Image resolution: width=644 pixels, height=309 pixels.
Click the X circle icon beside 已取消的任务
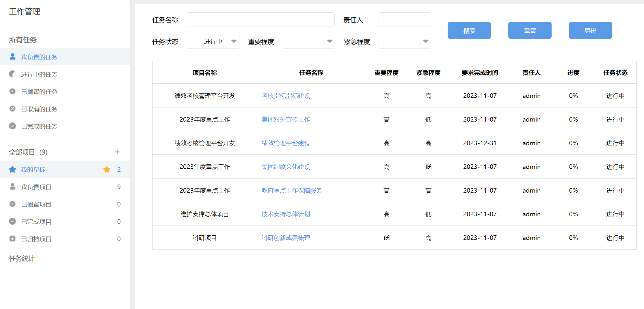[x=12, y=109]
